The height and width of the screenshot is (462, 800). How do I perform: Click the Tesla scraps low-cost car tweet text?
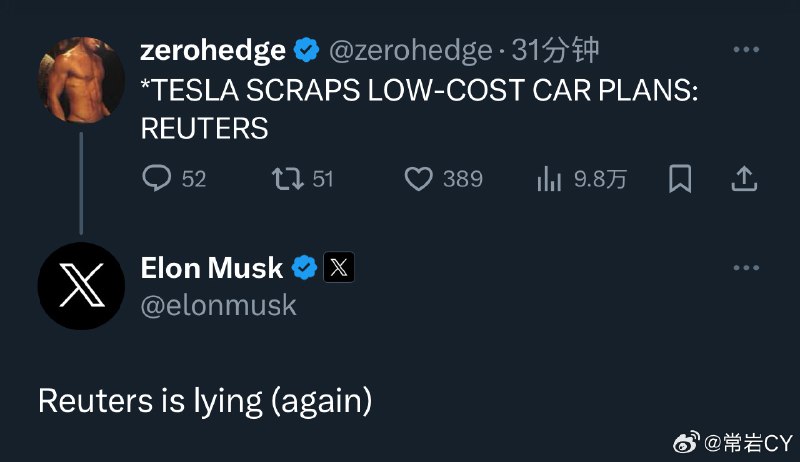[x=419, y=109]
